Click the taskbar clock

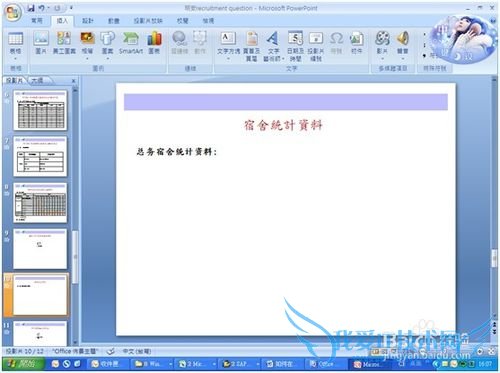[485, 364]
